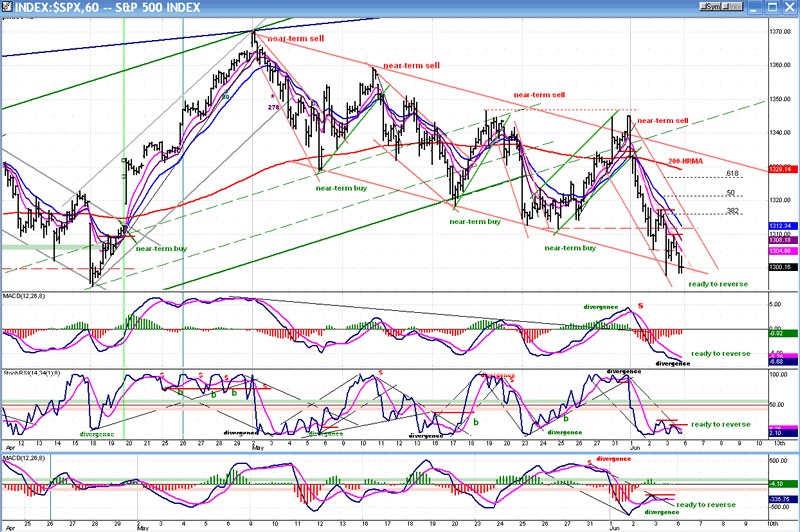Select the blue 1312.34 price tag
Screen dimensions: 800x532
(783, 225)
